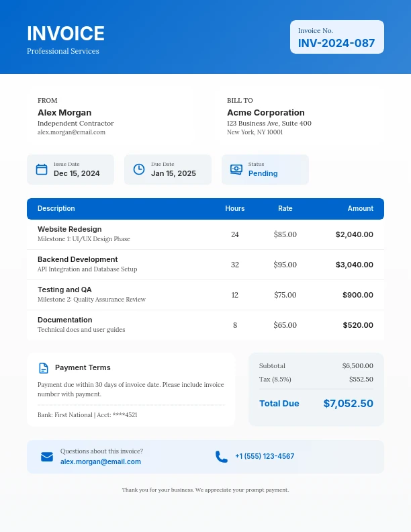Click the calendar icon beside Issue Date
Viewport: 411px width, 532px height.
coord(42,169)
